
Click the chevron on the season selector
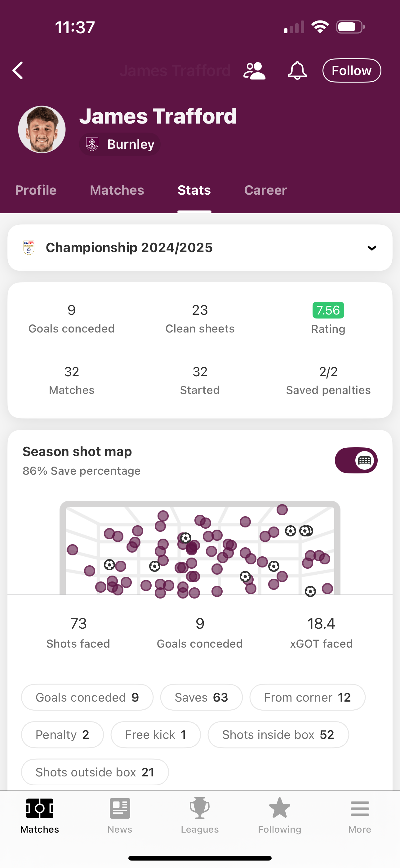(372, 248)
